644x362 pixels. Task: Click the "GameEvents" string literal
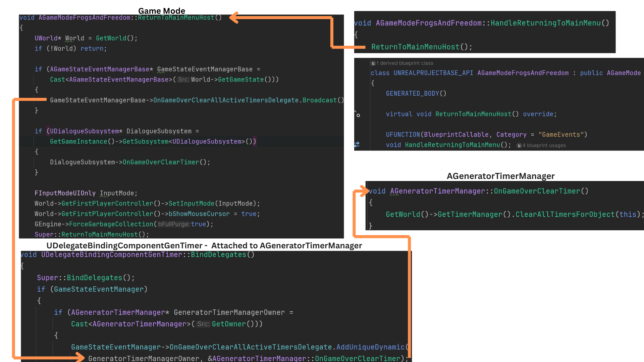click(561, 135)
